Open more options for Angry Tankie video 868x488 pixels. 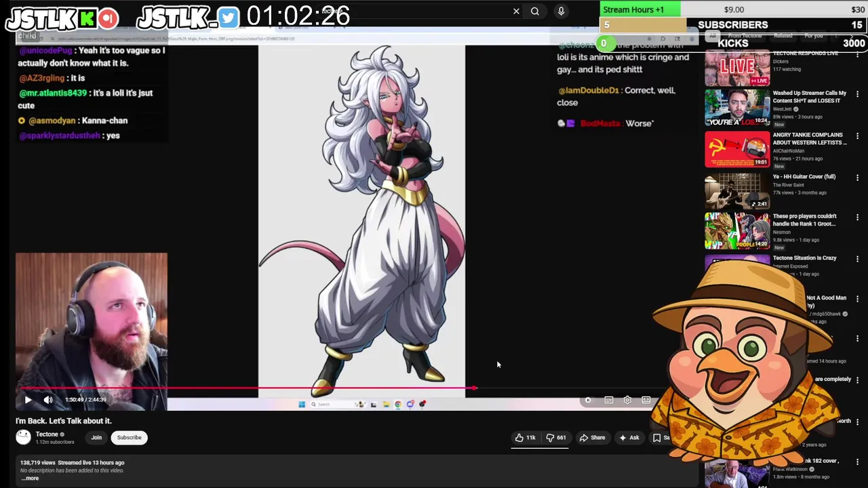click(x=857, y=136)
